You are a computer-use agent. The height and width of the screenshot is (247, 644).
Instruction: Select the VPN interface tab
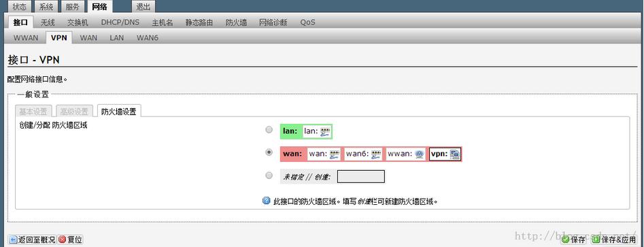59,38
